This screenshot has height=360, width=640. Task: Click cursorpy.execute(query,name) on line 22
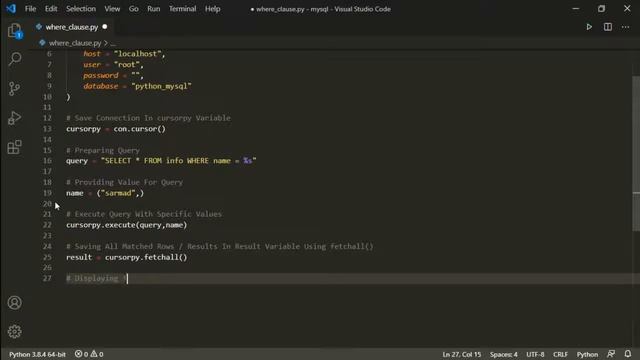point(127,225)
